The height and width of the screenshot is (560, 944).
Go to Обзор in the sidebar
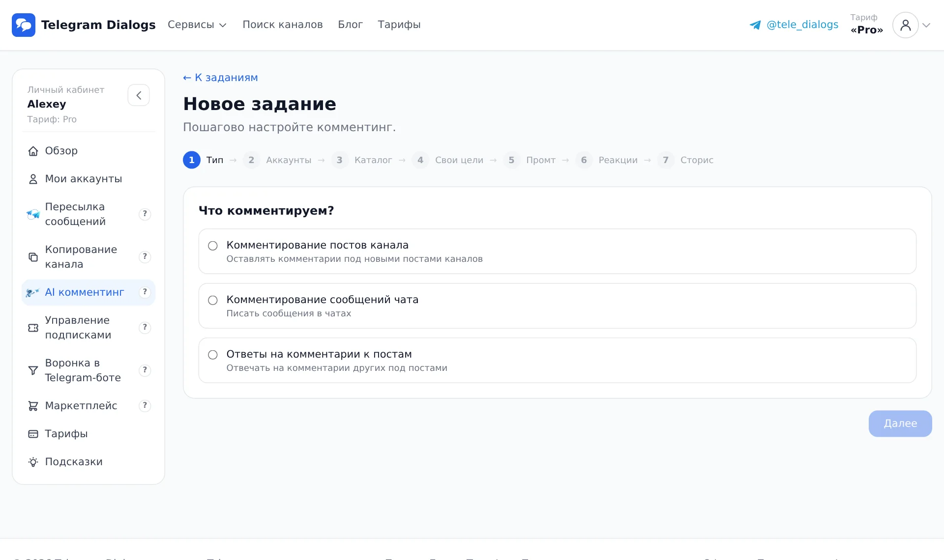[x=88, y=151]
